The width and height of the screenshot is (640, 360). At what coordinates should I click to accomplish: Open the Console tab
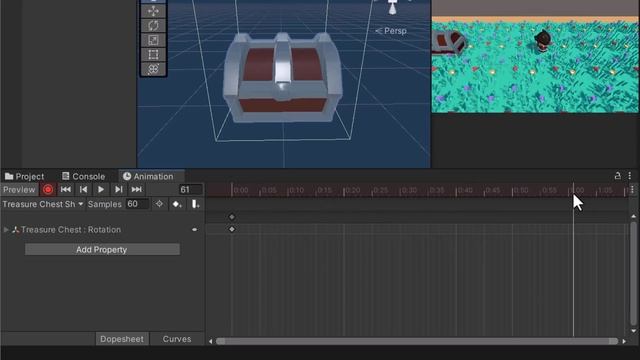(83, 176)
